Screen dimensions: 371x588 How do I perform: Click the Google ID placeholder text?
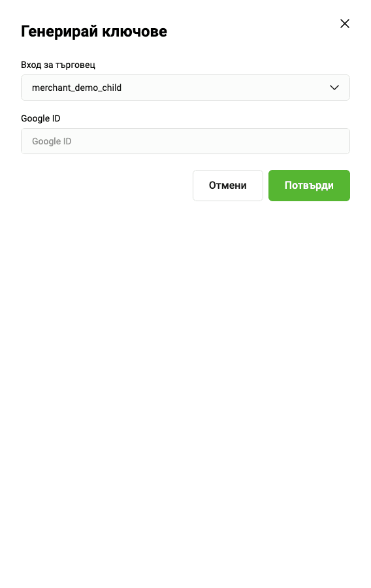click(x=52, y=141)
